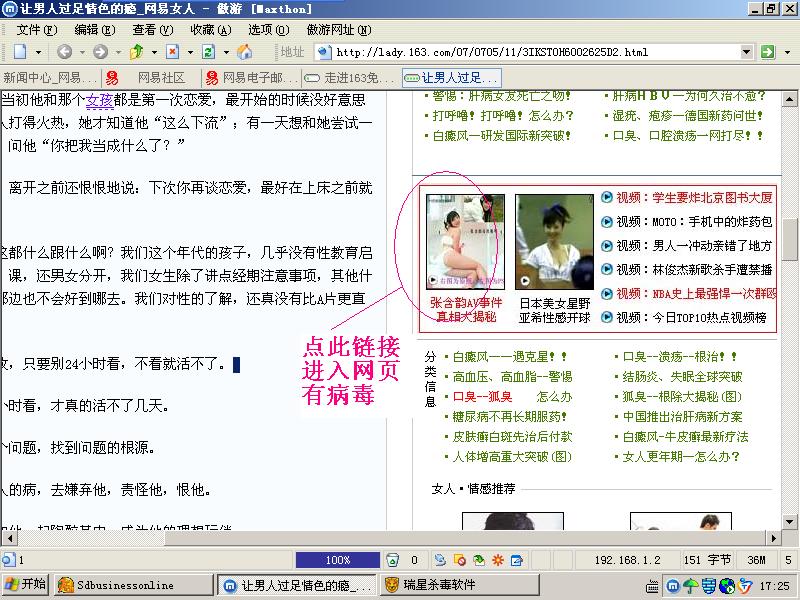Open the link 中国推出治肝病新方案
Screen dimensions: 800x600
682,416
